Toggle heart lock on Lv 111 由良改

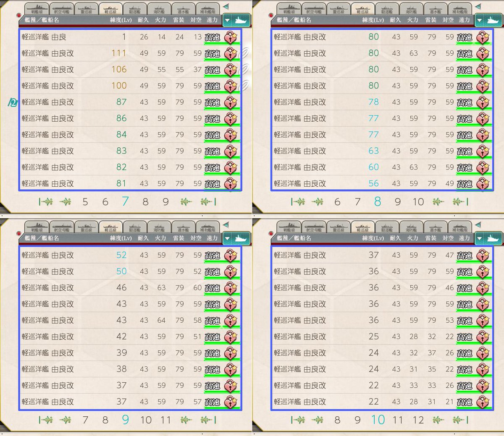click(231, 54)
